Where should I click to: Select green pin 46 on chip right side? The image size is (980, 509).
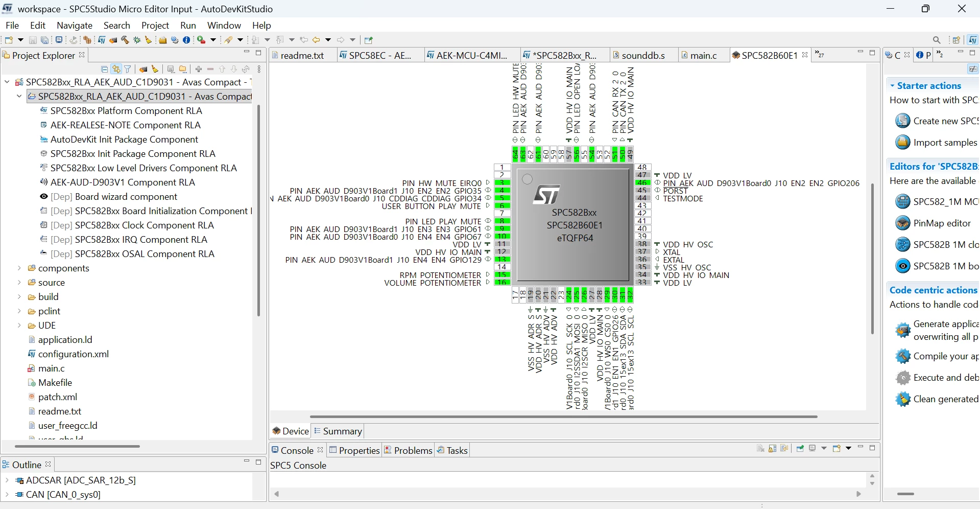coord(642,183)
